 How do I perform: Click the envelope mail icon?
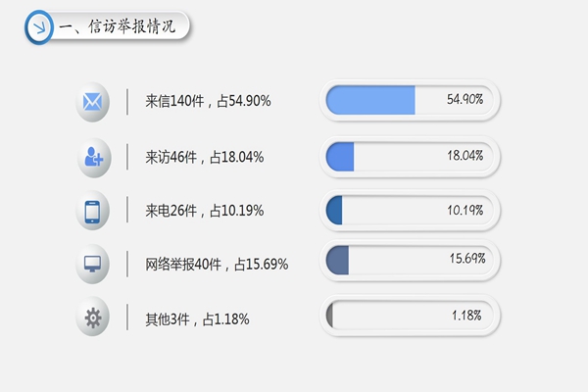click(x=93, y=102)
